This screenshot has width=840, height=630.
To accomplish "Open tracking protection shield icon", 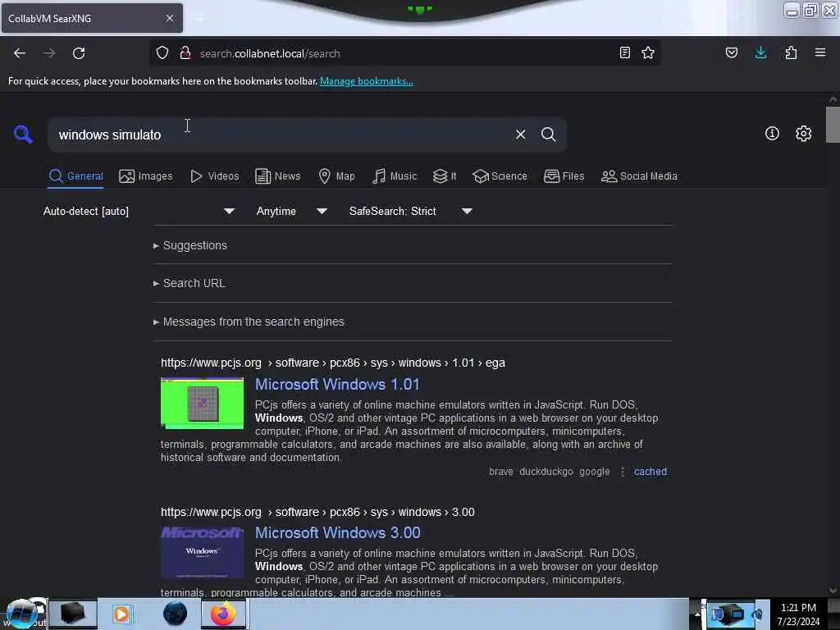I will click(162, 53).
